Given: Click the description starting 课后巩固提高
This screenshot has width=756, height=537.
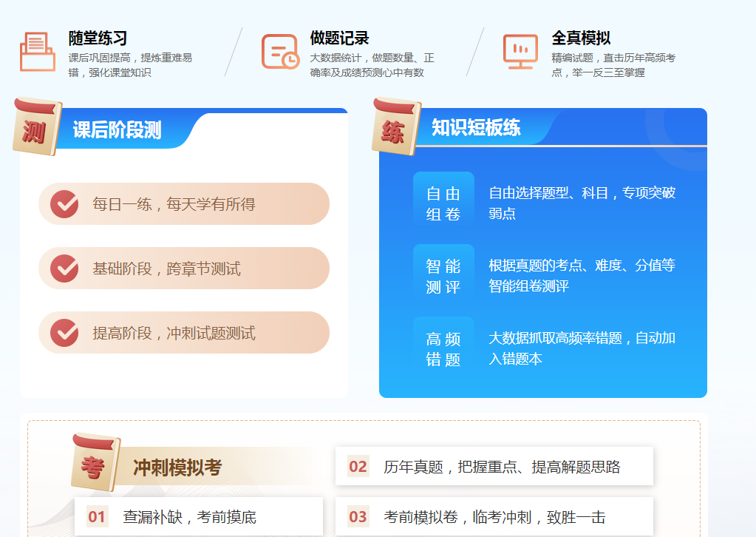Looking at the screenshot, I should click(130, 65).
